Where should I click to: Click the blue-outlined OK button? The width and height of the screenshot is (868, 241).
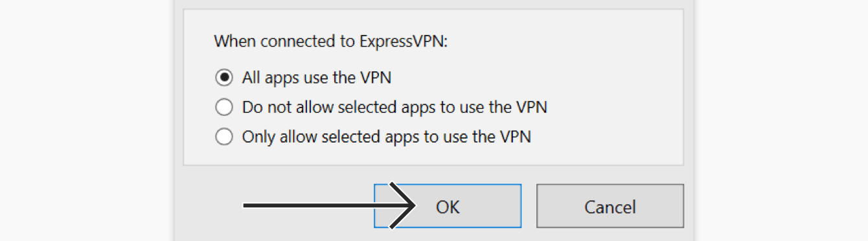448,206
